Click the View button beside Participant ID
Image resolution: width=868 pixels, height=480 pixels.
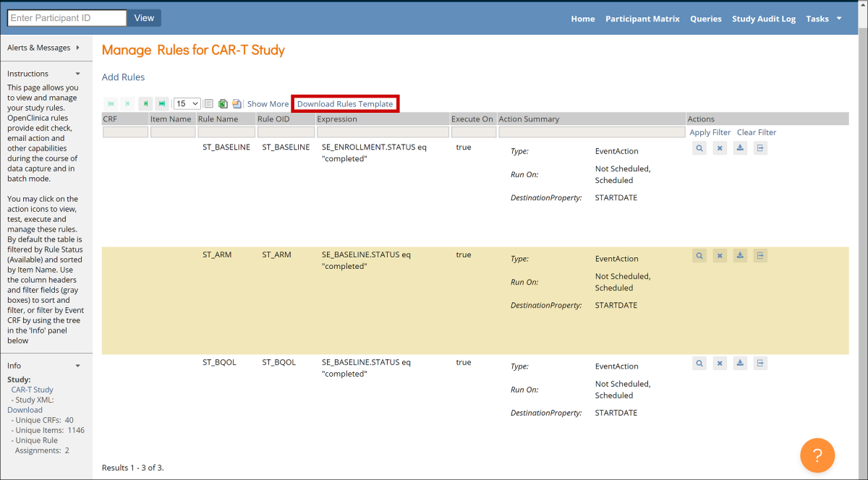coord(144,18)
